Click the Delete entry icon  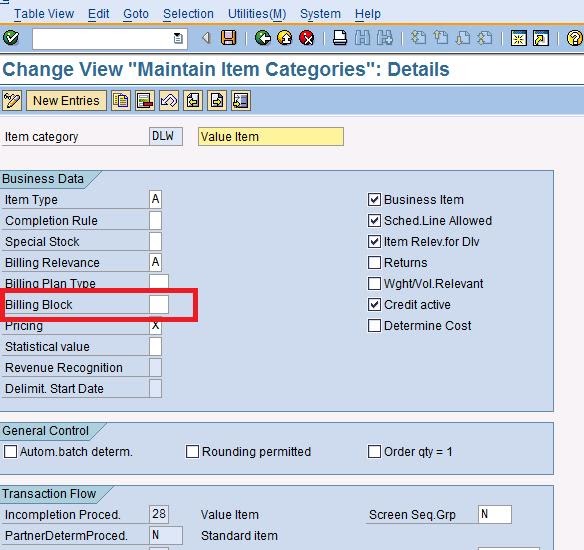(145, 101)
